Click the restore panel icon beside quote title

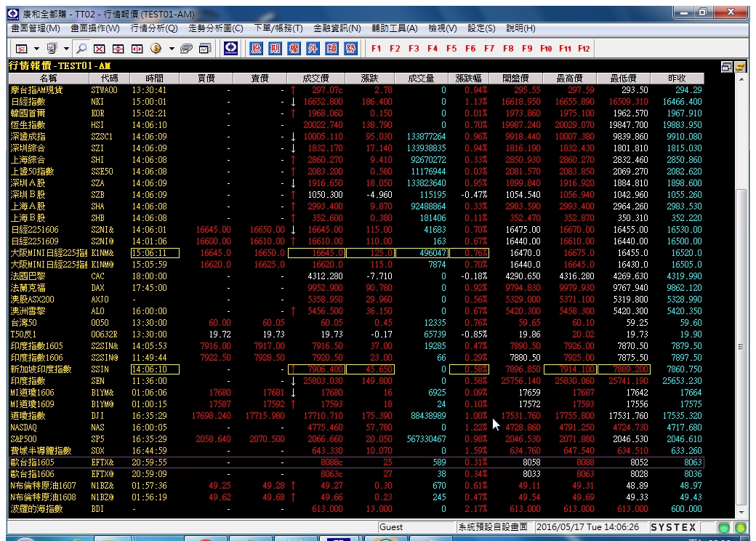click(727, 67)
